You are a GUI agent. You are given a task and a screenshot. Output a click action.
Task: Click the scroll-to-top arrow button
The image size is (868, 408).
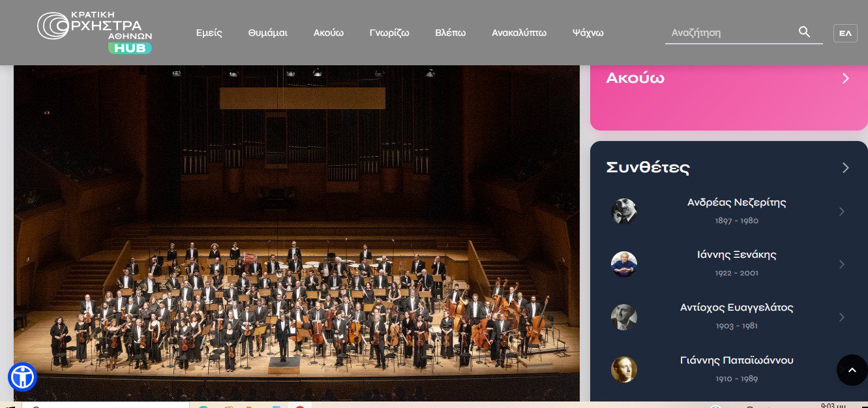tap(852, 370)
